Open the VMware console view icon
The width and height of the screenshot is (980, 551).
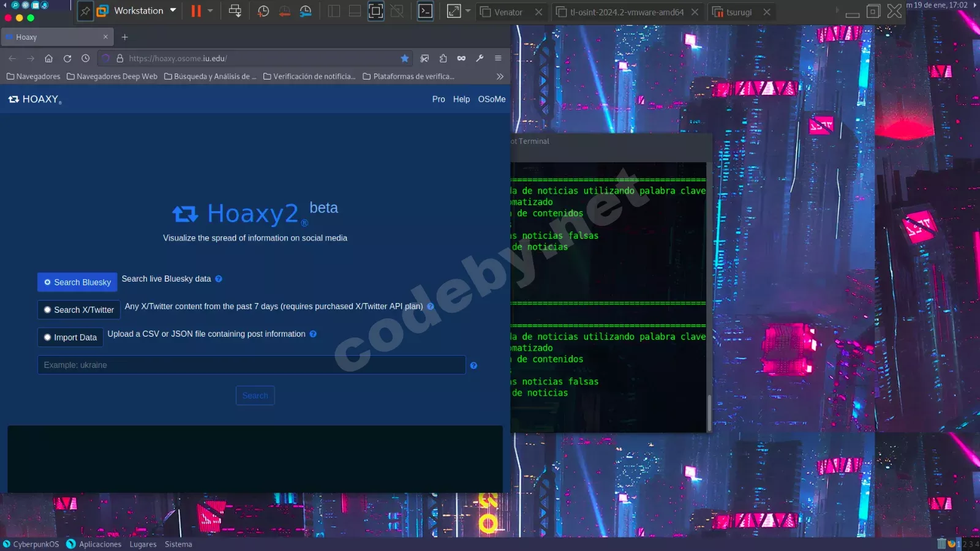[425, 11]
